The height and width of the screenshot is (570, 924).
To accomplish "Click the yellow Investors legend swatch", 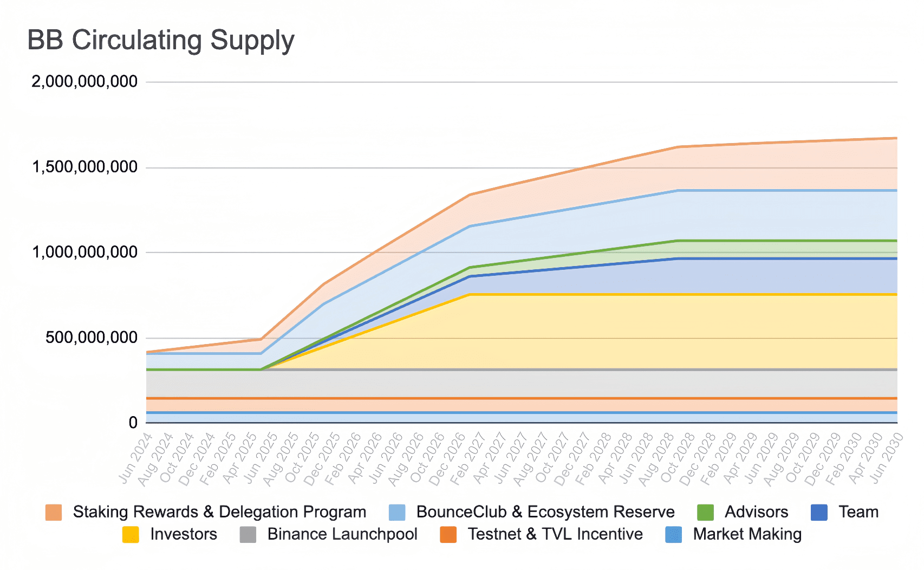I will pyautogui.click(x=131, y=534).
